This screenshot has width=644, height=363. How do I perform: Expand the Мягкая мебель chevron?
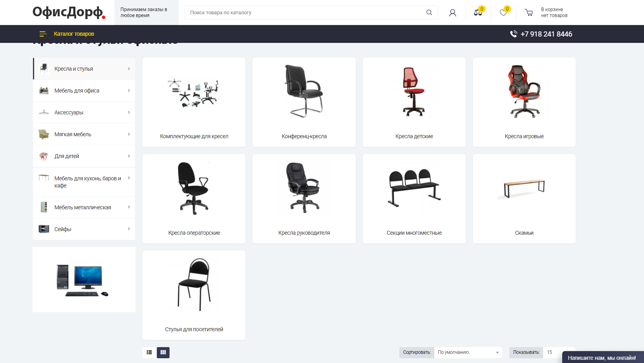point(129,134)
